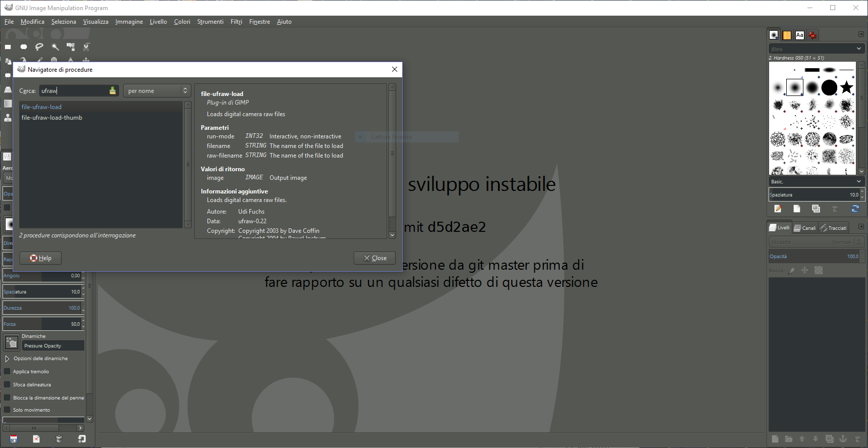868x448 pixels.
Task: Open the Modifica menu
Action: pyautogui.click(x=32, y=22)
